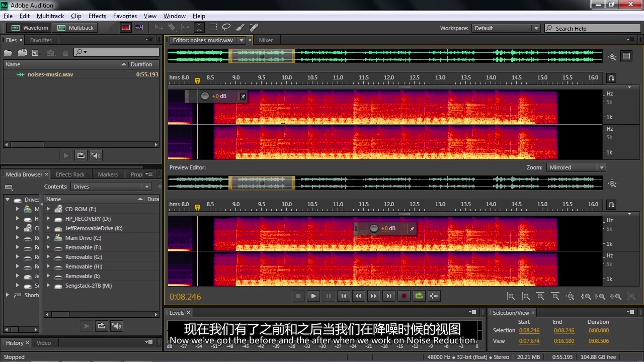Expand the Drives tree item

pos(8,199)
